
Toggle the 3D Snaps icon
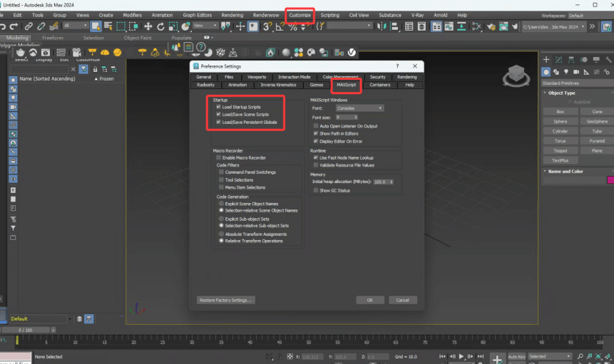click(267, 26)
